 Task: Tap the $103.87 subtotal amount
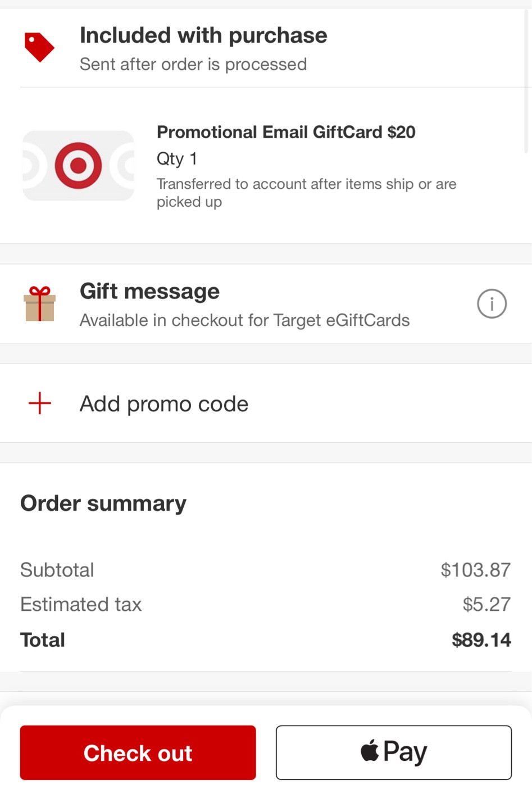click(475, 570)
